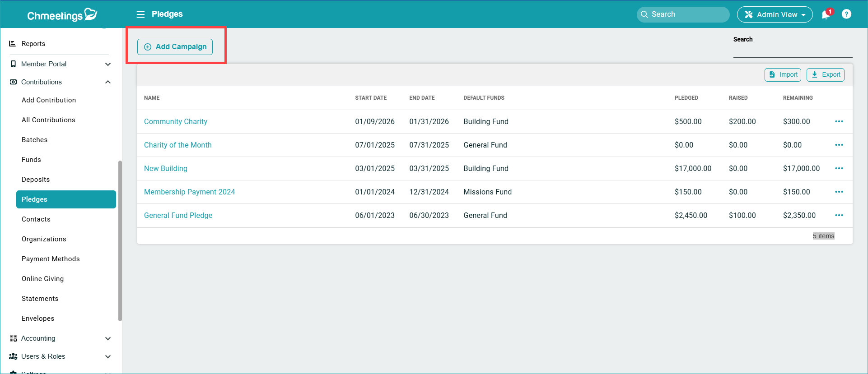This screenshot has height=374, width=868.
Task: Open the Charity of the Month campaign
Action: [x=177, y=145]
